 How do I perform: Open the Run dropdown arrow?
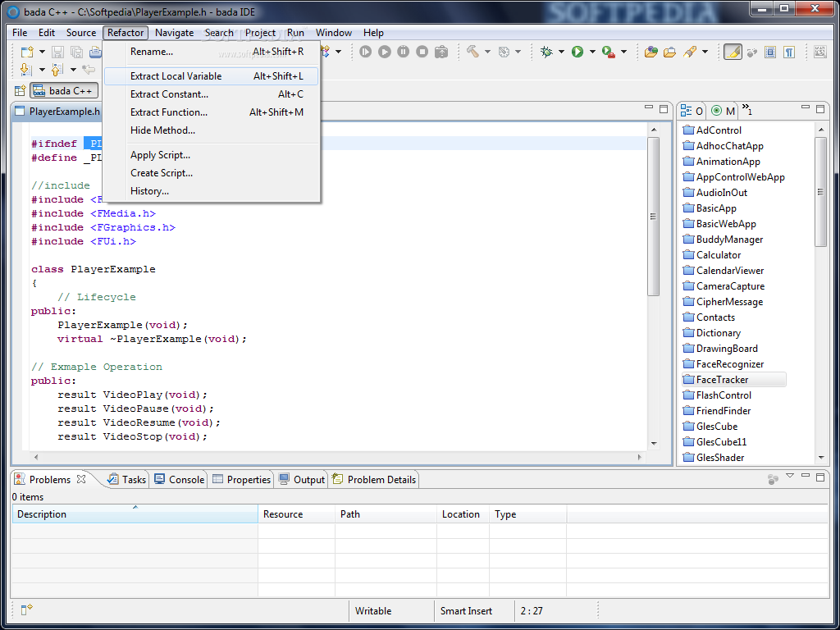pos(592,52)
